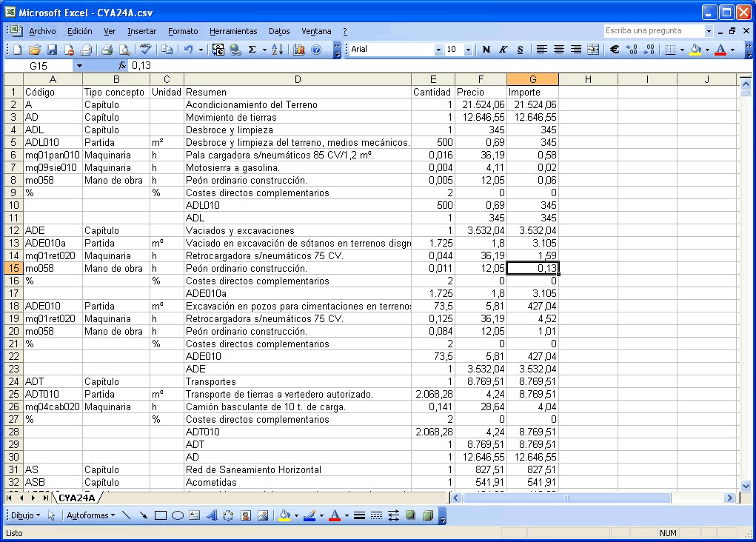Toggle align left
The height and width of the screenshot is (542, 756).
pos(542,49)
